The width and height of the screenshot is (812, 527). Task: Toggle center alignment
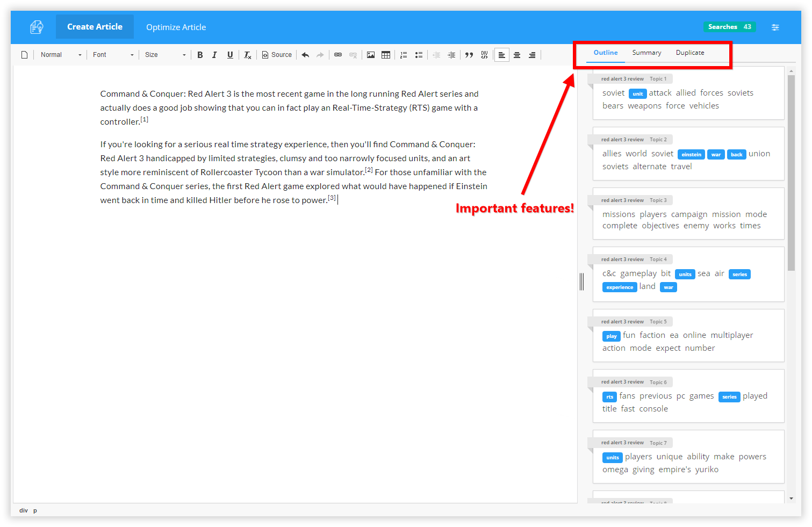(517, 55)
